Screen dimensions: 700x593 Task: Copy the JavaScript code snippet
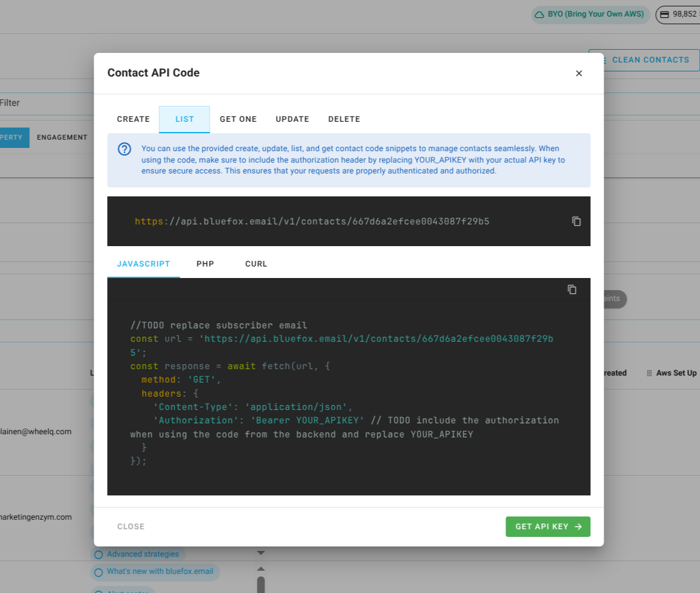(572, 289)
